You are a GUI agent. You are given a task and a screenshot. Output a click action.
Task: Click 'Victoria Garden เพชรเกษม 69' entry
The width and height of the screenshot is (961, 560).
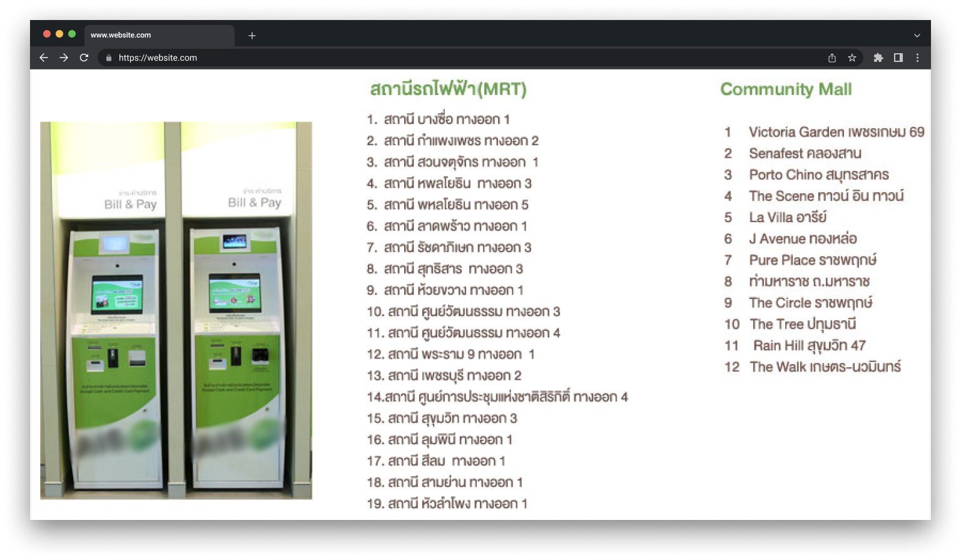[x=836, y=132]
